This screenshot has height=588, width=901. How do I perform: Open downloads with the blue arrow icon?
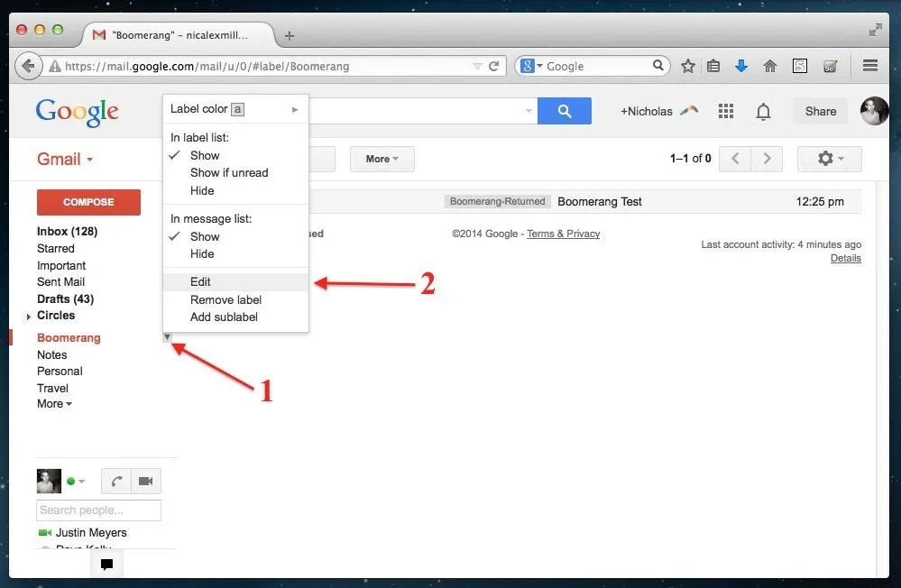(x=741, y=66)
